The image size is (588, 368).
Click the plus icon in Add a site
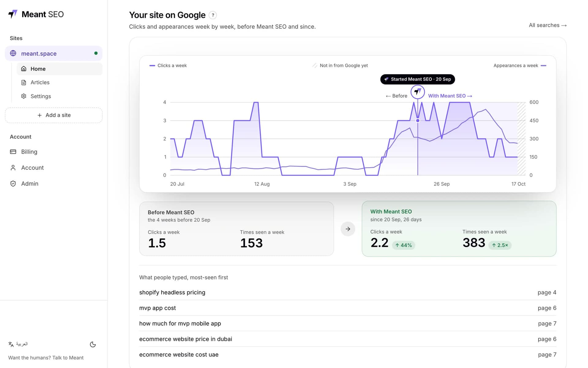40,115
